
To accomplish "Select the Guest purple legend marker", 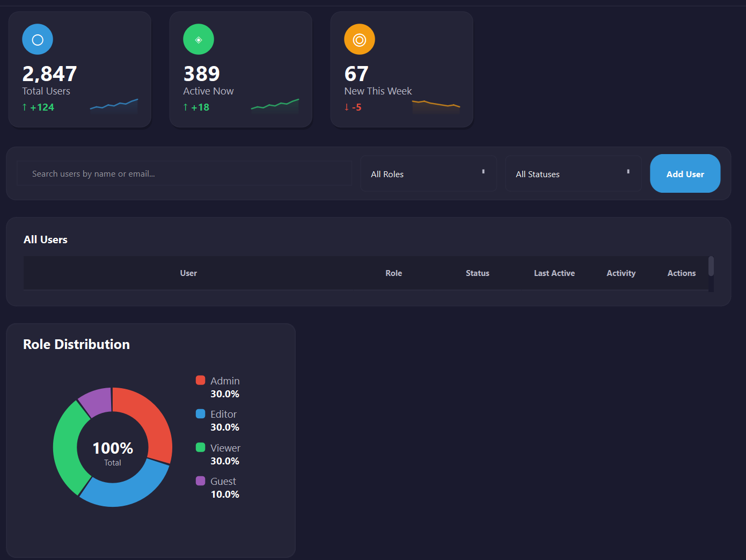I will [200, 481].
